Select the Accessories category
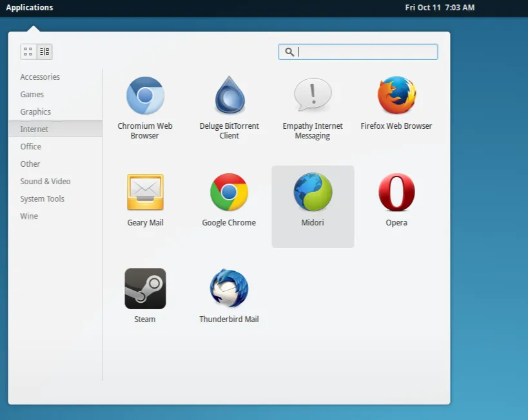The height and width of the screenshot is (420, 528). 40,77
